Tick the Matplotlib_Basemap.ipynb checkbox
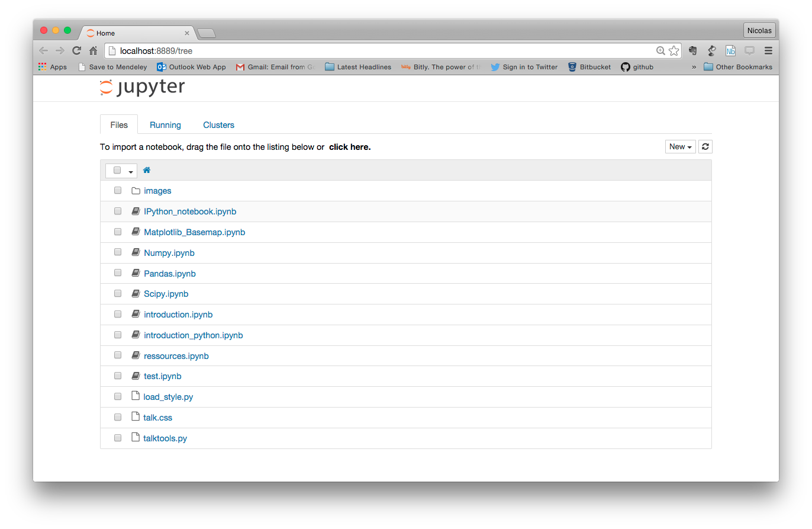 (x=118, y=232)
